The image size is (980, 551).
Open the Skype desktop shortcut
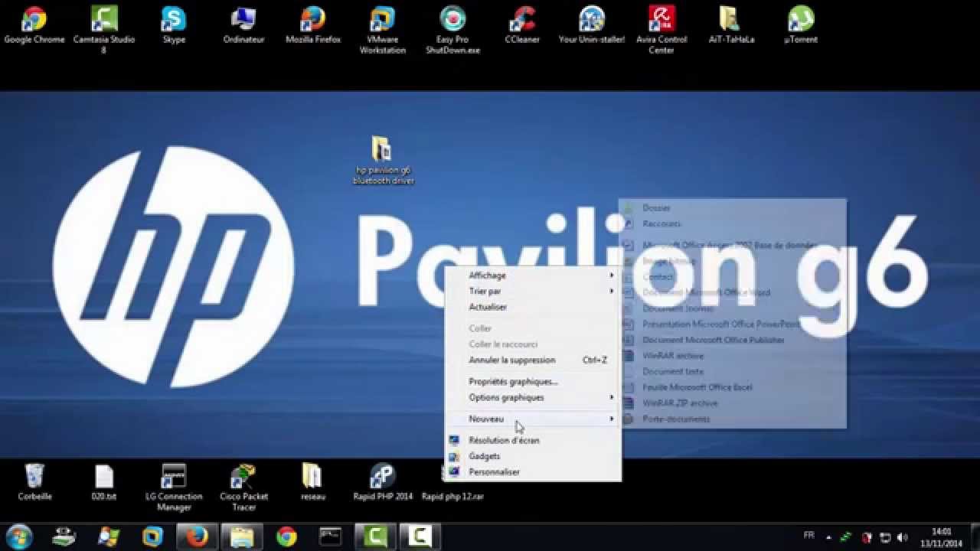tap(174, 25)
